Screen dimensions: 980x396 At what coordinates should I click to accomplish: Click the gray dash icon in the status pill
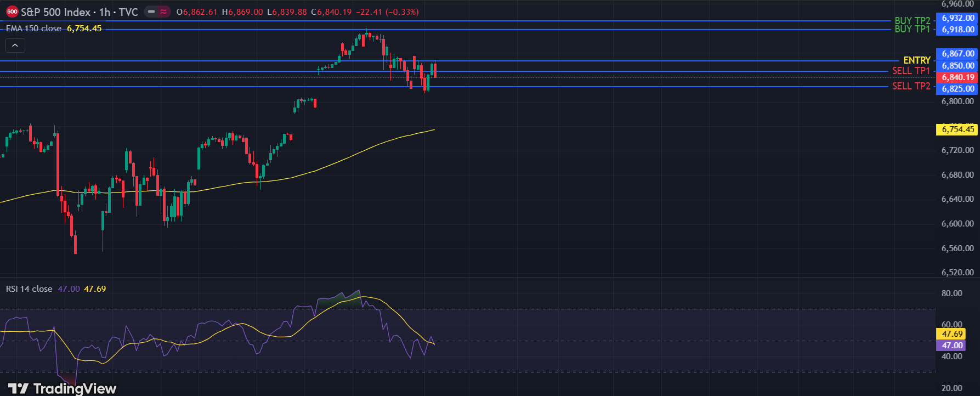tap(151, 12)
